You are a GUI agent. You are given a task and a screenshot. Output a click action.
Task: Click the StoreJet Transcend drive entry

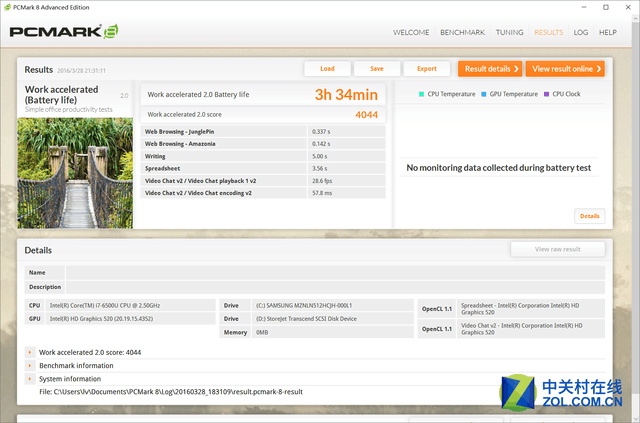pyautogui.click(x=317, y=318)
